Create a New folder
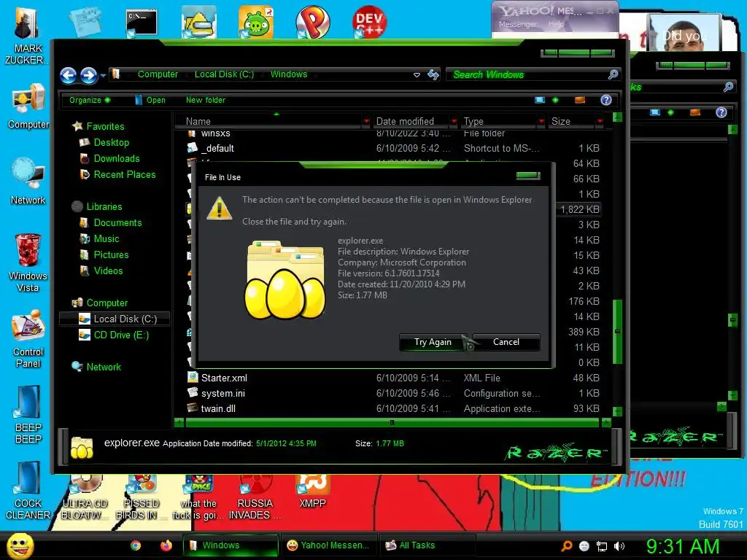The image size is (747, 560). coord(205,100)
